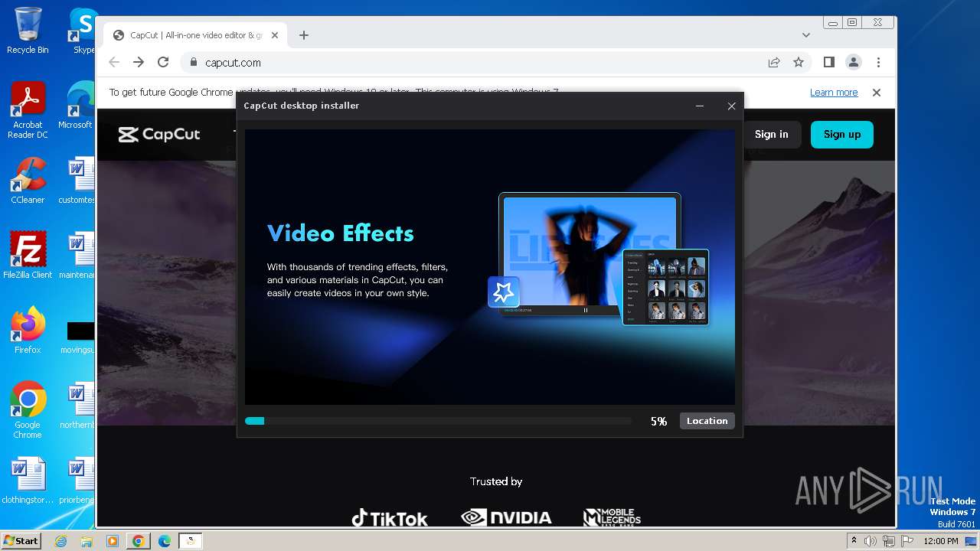Open Firefox desktop icon
Screen dimensions: 980x551
[x=28, y=331]
